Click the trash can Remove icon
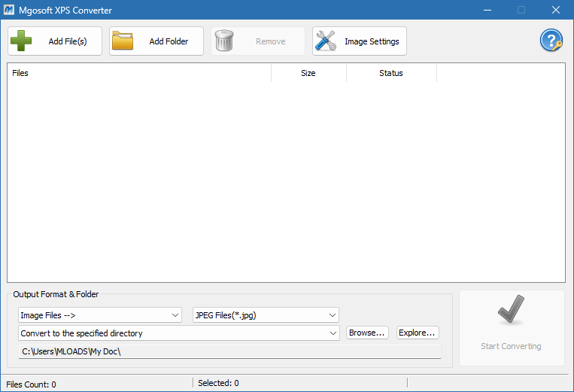 tap(224, 41)
